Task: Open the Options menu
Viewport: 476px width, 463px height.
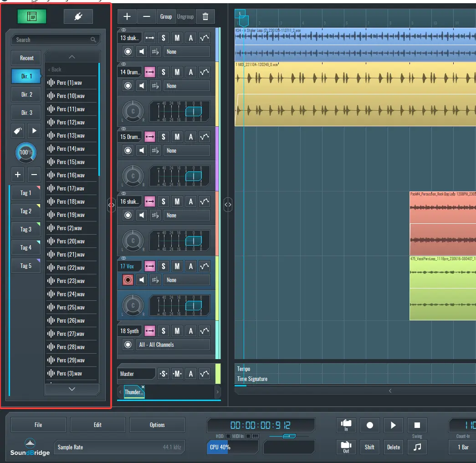Action: 157,425
